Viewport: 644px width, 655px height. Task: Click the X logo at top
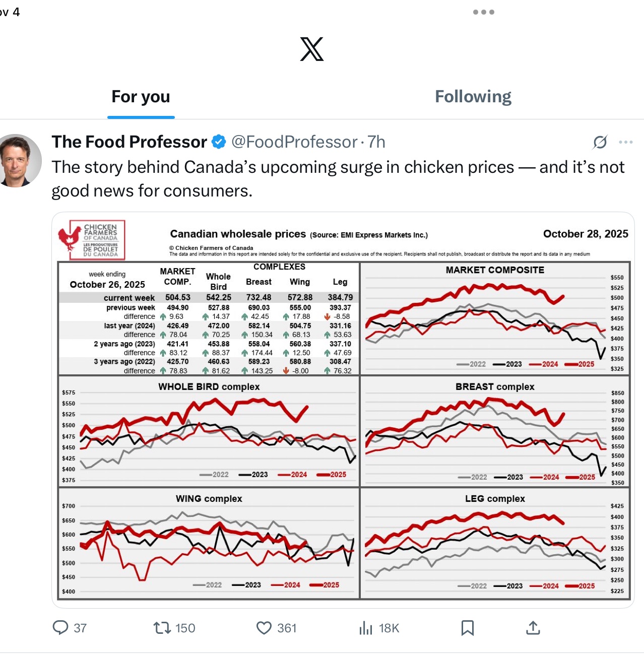click(312, 49)
